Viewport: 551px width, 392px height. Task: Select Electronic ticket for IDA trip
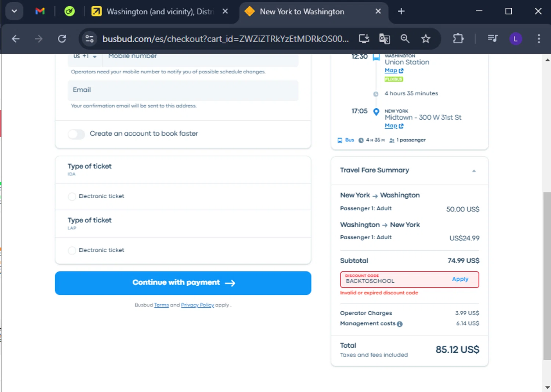[72, 196]
